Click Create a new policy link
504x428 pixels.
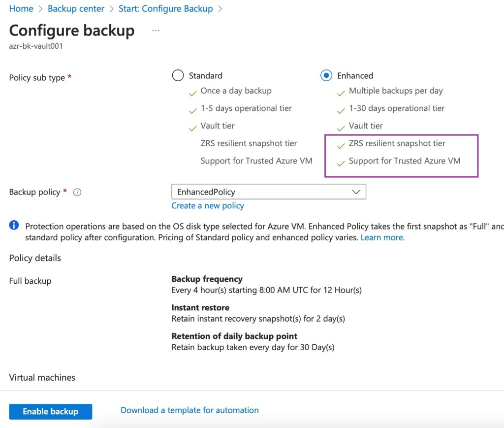pyautogui.click(x=207, y=206)
